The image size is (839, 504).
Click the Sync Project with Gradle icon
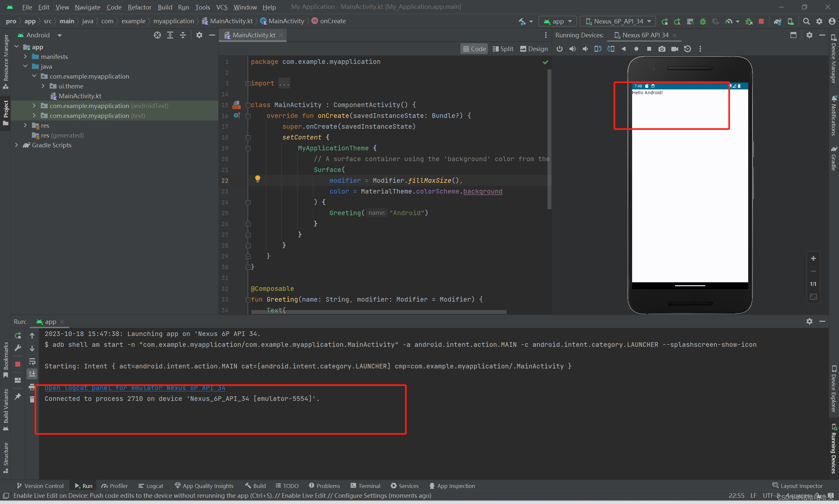click(x=777, y=21)
